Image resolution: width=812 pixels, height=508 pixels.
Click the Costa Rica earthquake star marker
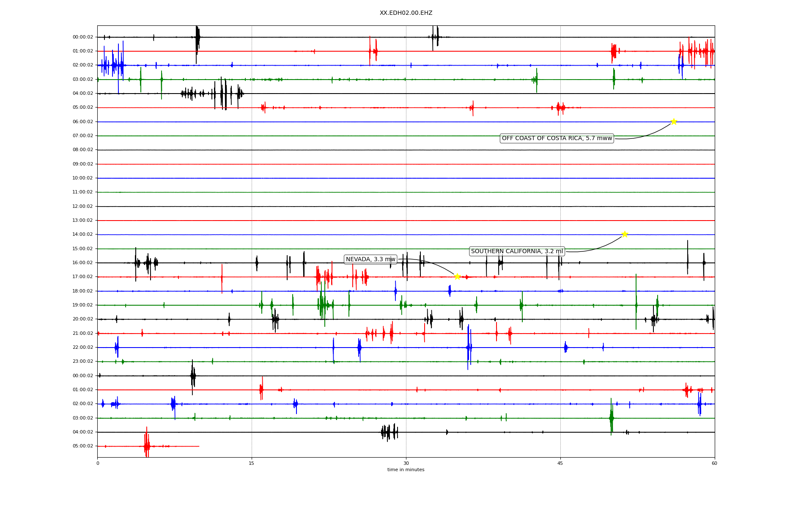[x=674, y=121]
